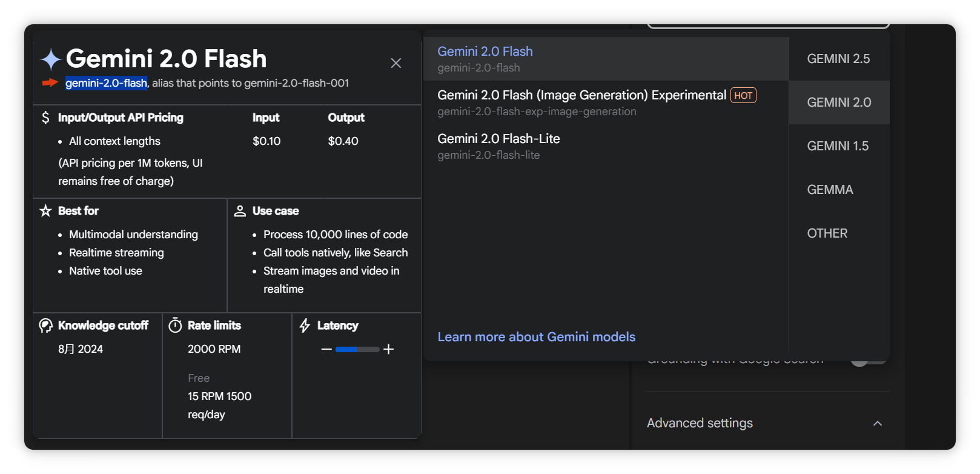Close the Gemini 2.0 Flash info card
980x474 pixels.
396,63
